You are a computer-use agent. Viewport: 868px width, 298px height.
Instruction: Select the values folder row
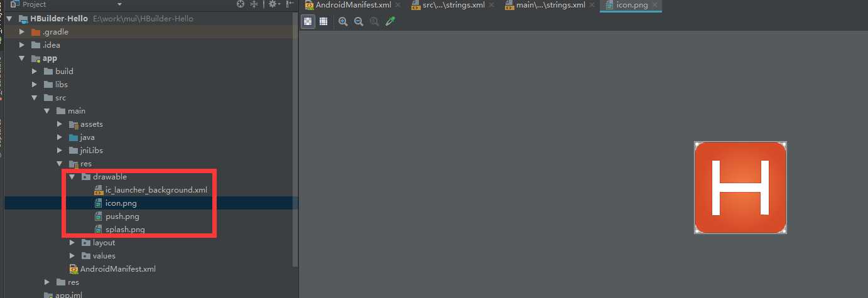point(148,256)
